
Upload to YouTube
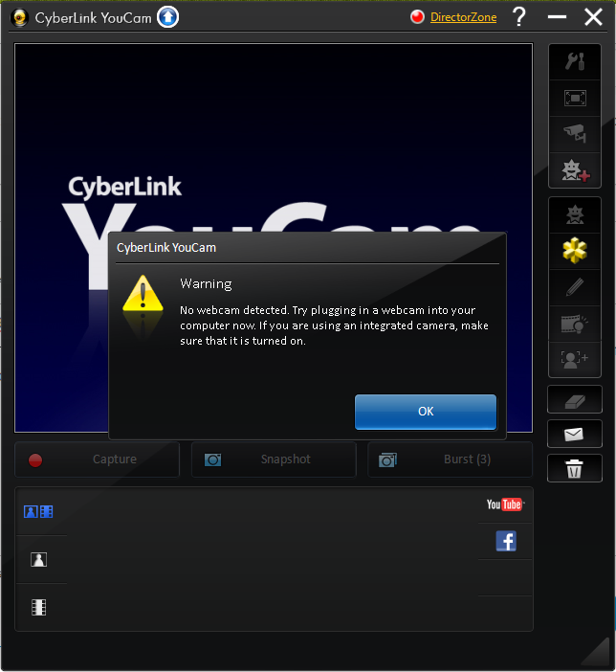(505, 504)
